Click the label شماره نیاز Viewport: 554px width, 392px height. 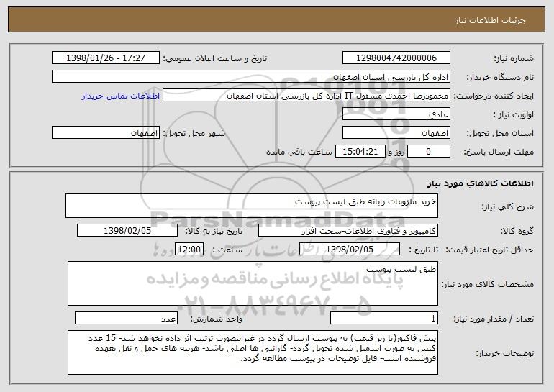pos(514,58)
